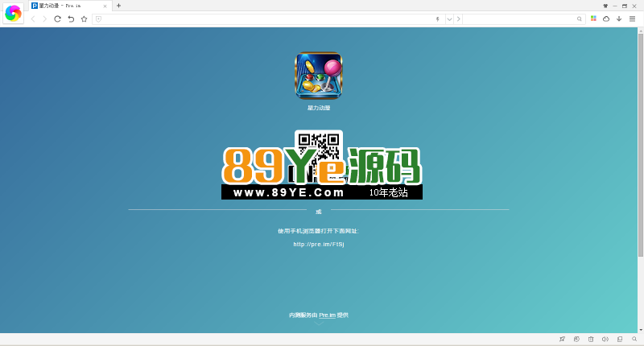Click the scrollbar down arrow

[640, 330]
